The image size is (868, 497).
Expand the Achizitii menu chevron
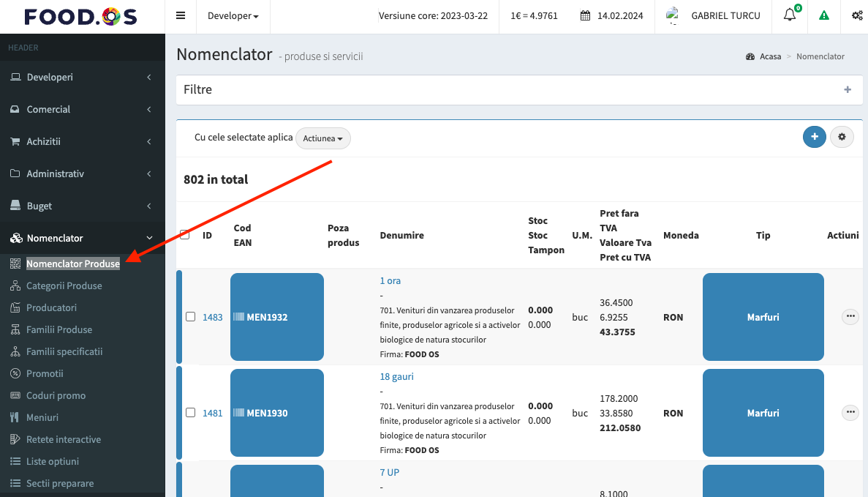149,141
